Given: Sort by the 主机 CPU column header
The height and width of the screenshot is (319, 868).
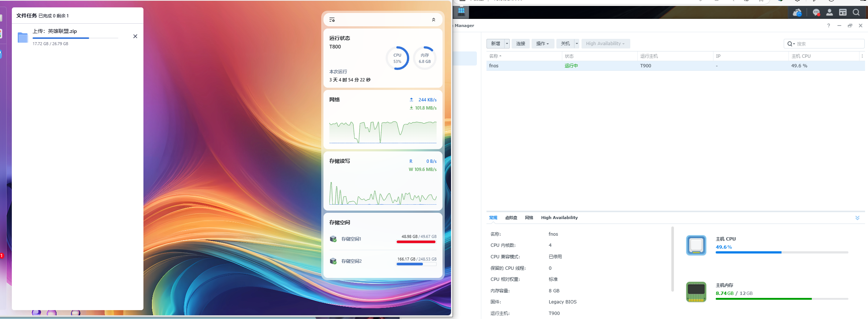Looking at the screenshot, I should coord(824,56).
